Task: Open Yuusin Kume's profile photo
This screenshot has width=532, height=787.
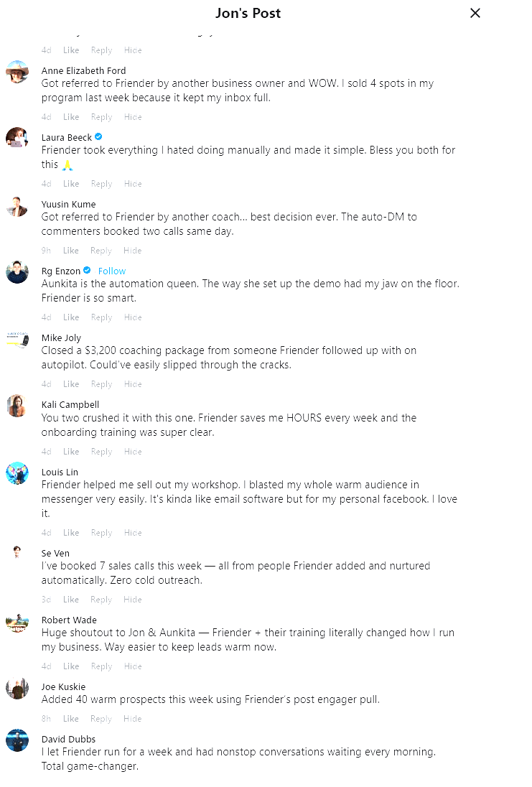Action: point(17,206)
